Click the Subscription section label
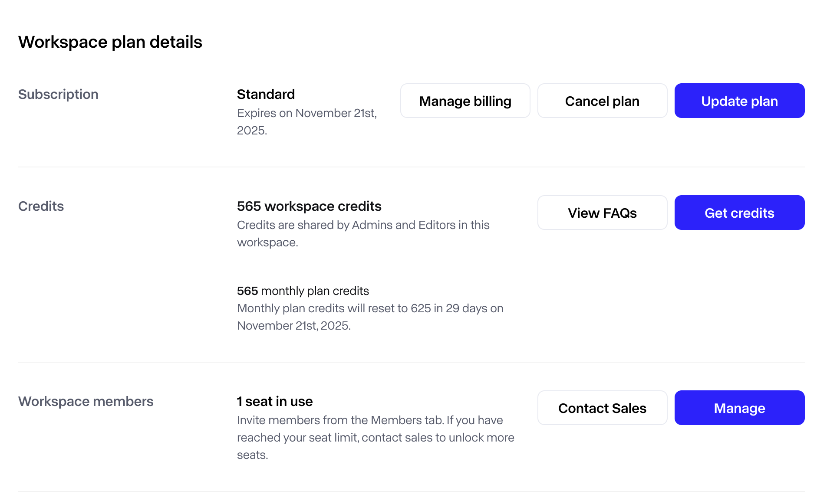 [x=58, y=94]
